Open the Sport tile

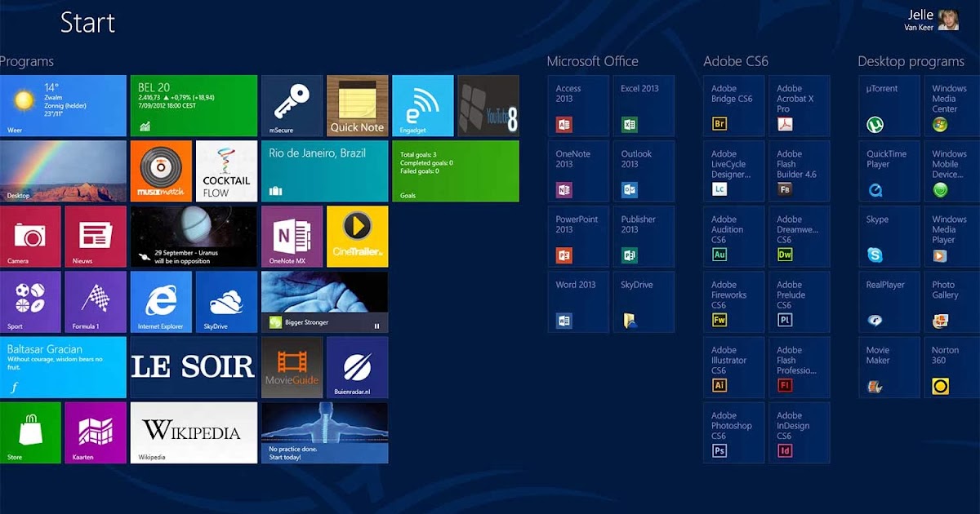coord(30,302)
